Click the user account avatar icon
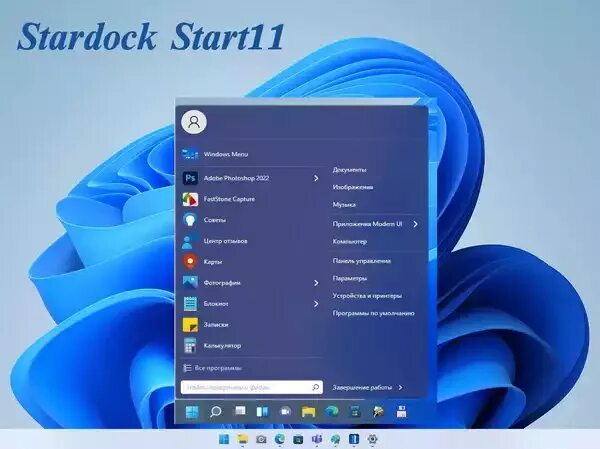Image resolution: width=600 pixels, height=449 pixels. (x=194, y=122)
